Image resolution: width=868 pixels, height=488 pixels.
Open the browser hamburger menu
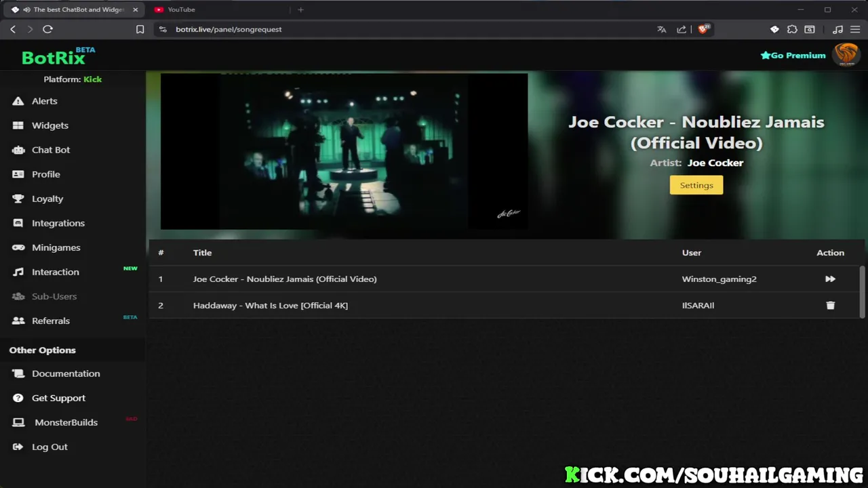coord(855,29)
